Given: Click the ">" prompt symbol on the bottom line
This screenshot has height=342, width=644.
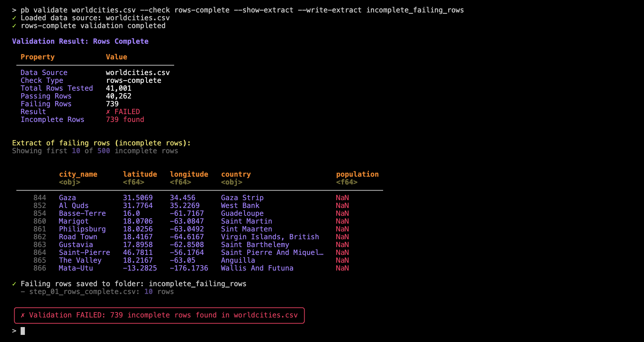Looking at the screenshot, I should pos(14,331).
